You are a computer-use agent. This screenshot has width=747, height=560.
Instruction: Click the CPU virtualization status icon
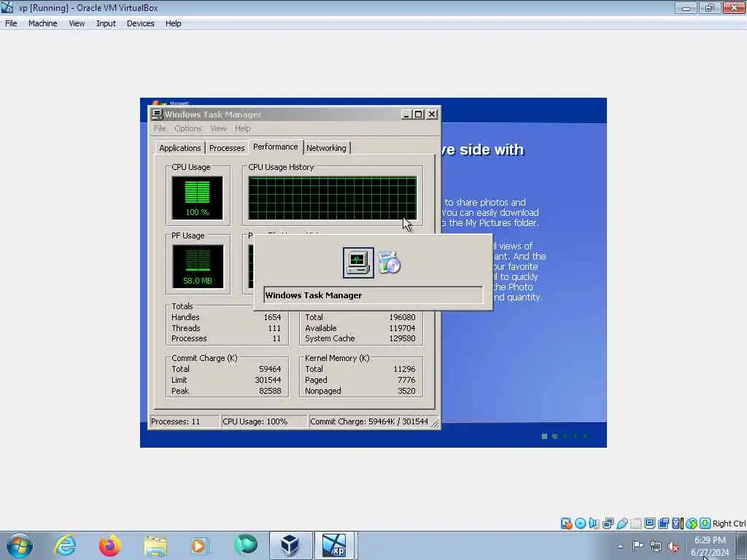pyautogui.click(x=677, y=524)
